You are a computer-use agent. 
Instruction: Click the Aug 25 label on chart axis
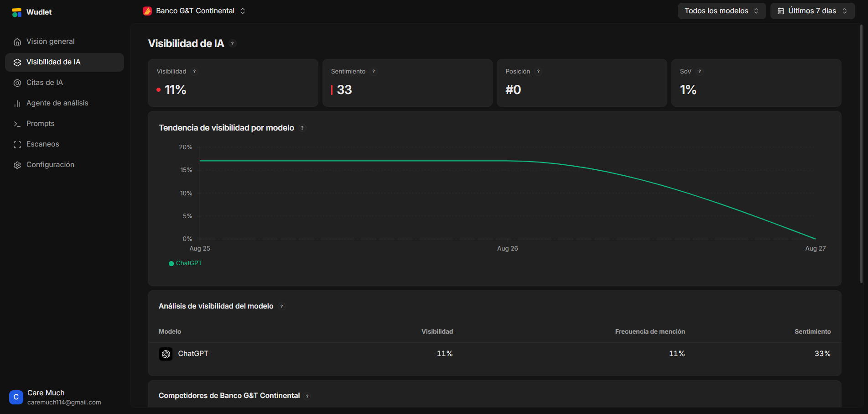click(200, 248)
